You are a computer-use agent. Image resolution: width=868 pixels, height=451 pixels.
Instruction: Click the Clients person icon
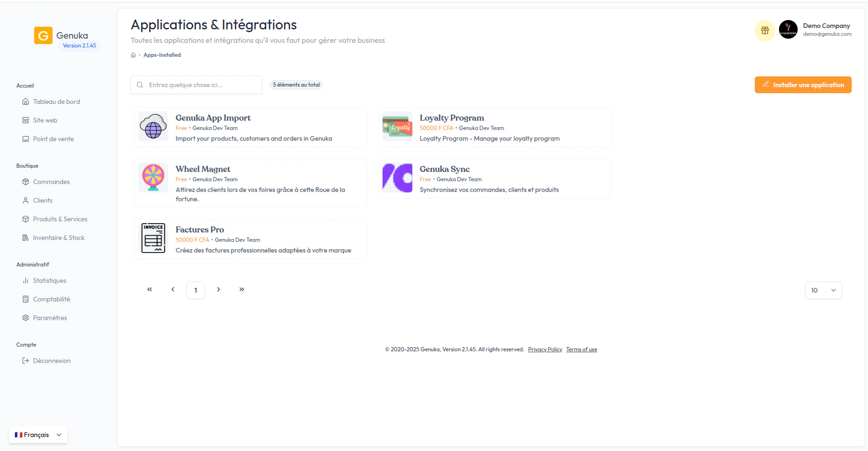pos(26,200)
